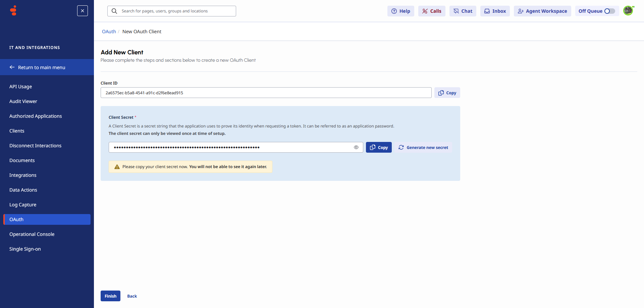
Task: Navigate back via the OAuth breadcrumb link
Action: (x=109, y=31)
